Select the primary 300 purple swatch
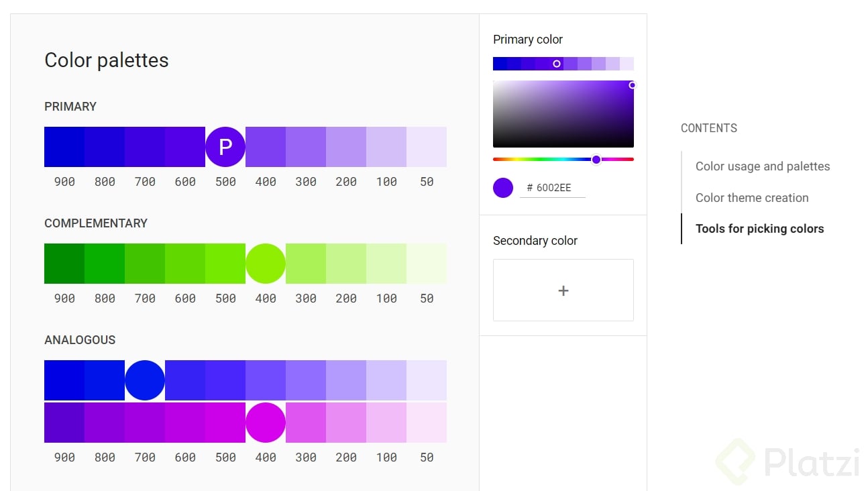The width and height of the screenshot is (868, 491). (306, 147)
